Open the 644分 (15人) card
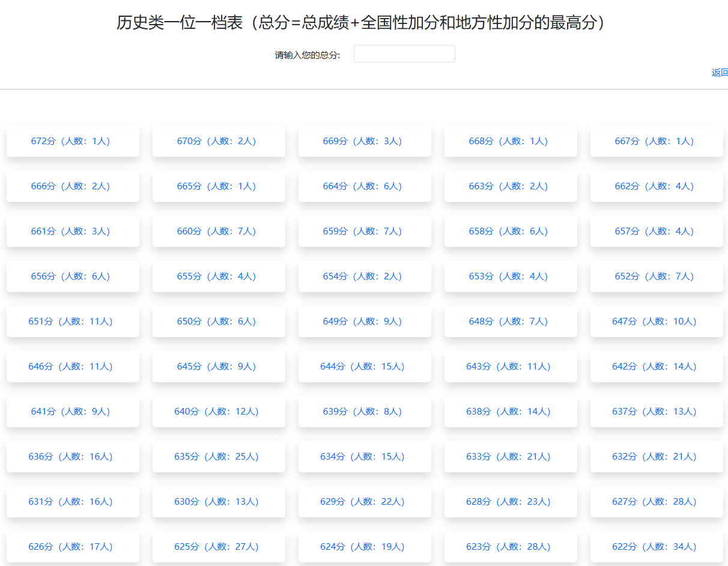Screen dimensions: 728x566 pyautogui.click(x=365, y=367)
